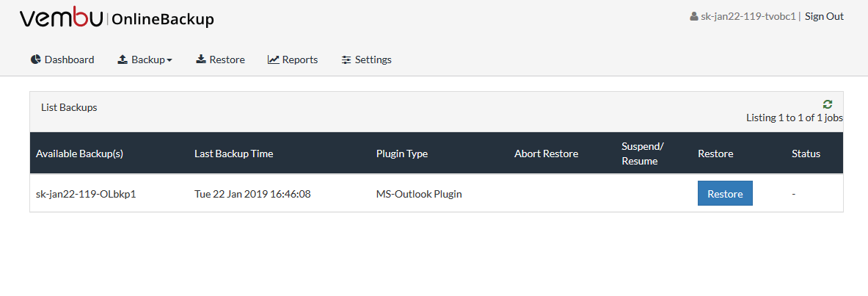Screen dimensions: 868x296
Task: Click the user profile icon beside username
Action: (693, 17)
